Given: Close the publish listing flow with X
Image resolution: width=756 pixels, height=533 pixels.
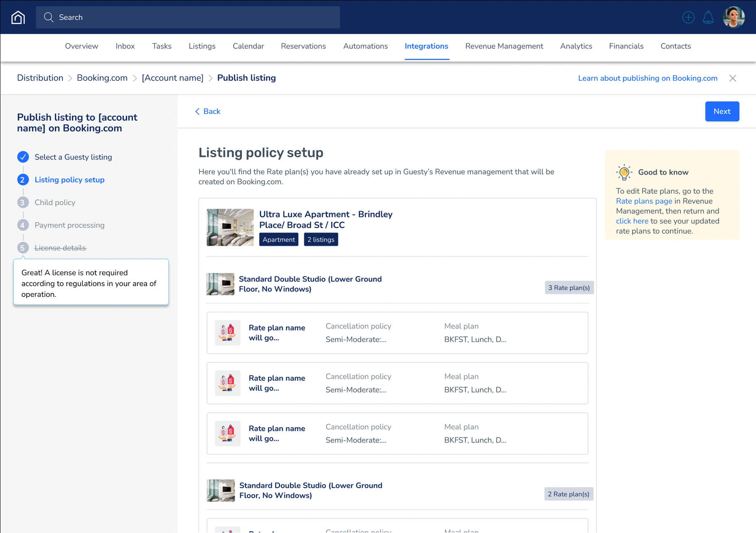Looking at the screenshot, I should click(733, 78).
